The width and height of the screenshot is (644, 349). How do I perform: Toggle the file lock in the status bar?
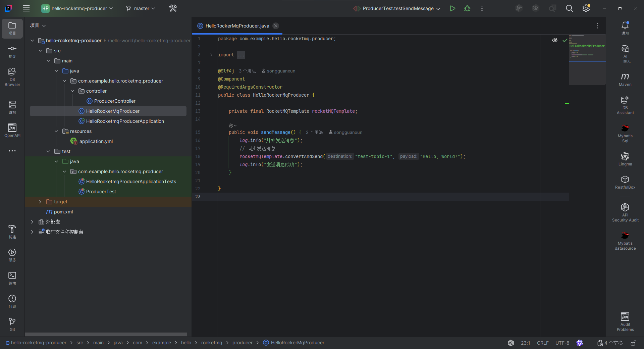point(634,343)
